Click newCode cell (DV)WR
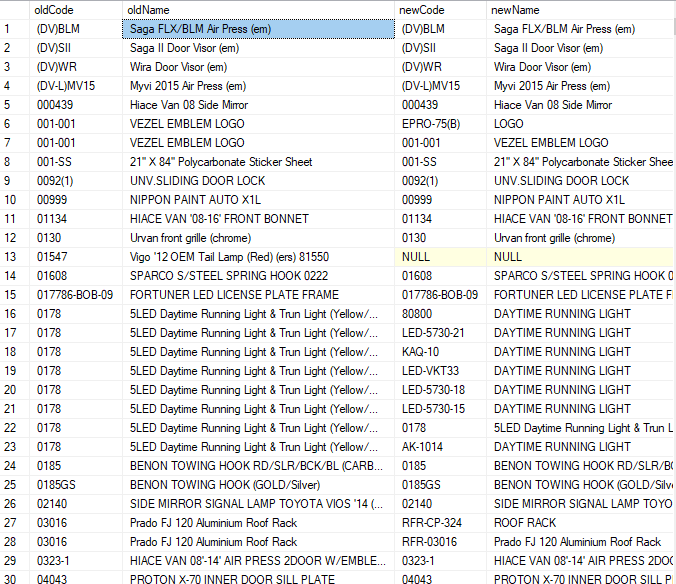This screenshot has width=676, height=584. (440, 67)
